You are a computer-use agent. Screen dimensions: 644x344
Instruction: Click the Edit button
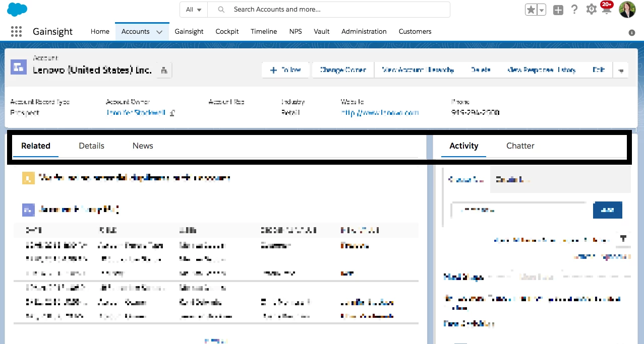(x=599, y=70)
